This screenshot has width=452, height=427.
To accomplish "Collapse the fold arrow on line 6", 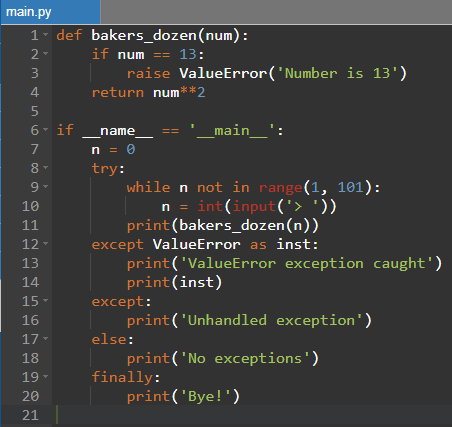I will coord(45,129).
